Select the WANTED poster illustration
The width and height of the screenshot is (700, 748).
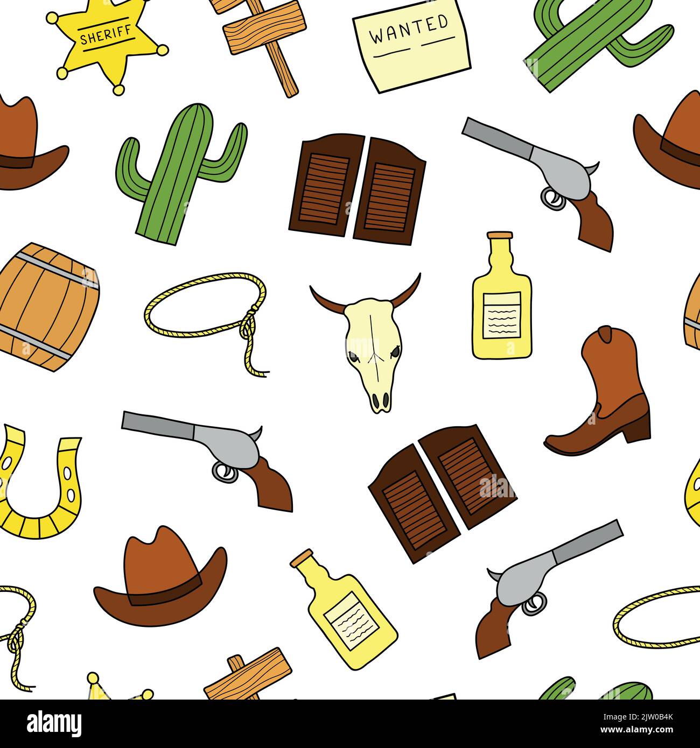[411, 46]
